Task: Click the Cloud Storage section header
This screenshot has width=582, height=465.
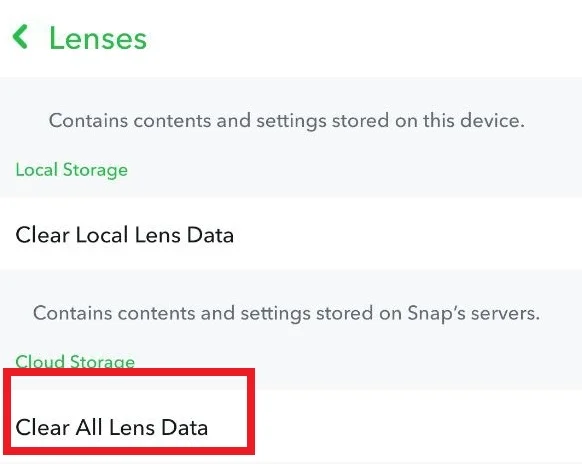Action: (75, 361)
